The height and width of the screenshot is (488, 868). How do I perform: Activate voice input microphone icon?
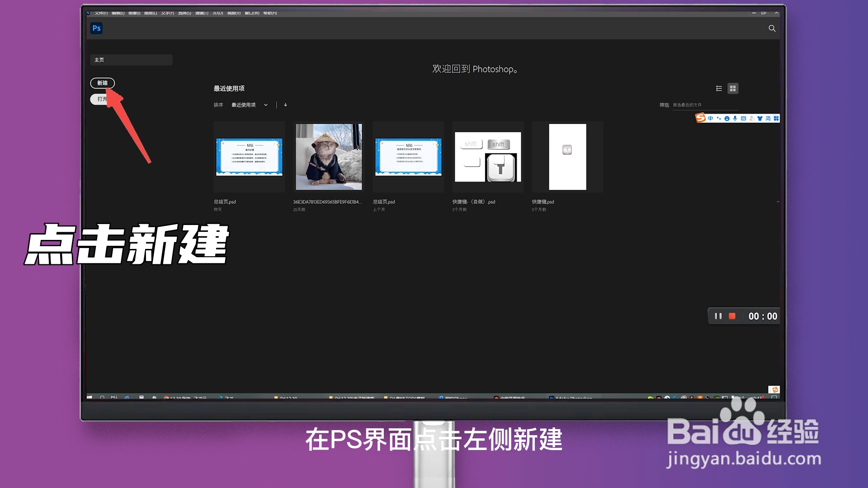click(x=735, y=118)
